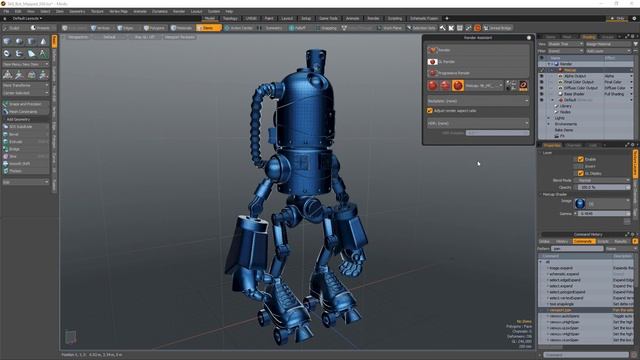Select the Cube primitive tool

tap(7, 41)
